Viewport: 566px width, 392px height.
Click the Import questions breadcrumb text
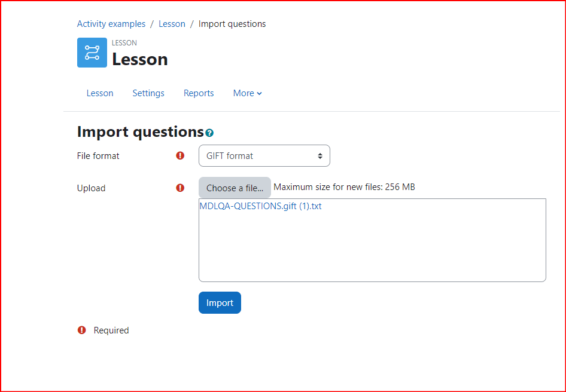coord(232,24)
